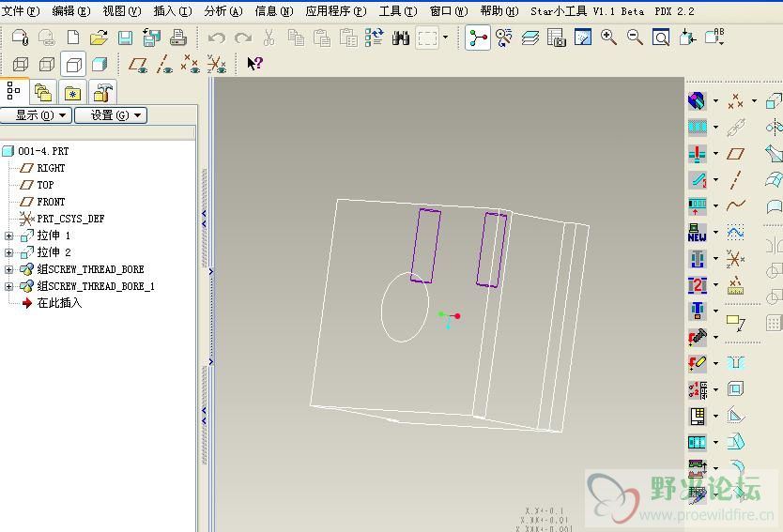Open the 设置 dropdown
The width and height of the screenshot is (783, 532).
tap(111, 115)
